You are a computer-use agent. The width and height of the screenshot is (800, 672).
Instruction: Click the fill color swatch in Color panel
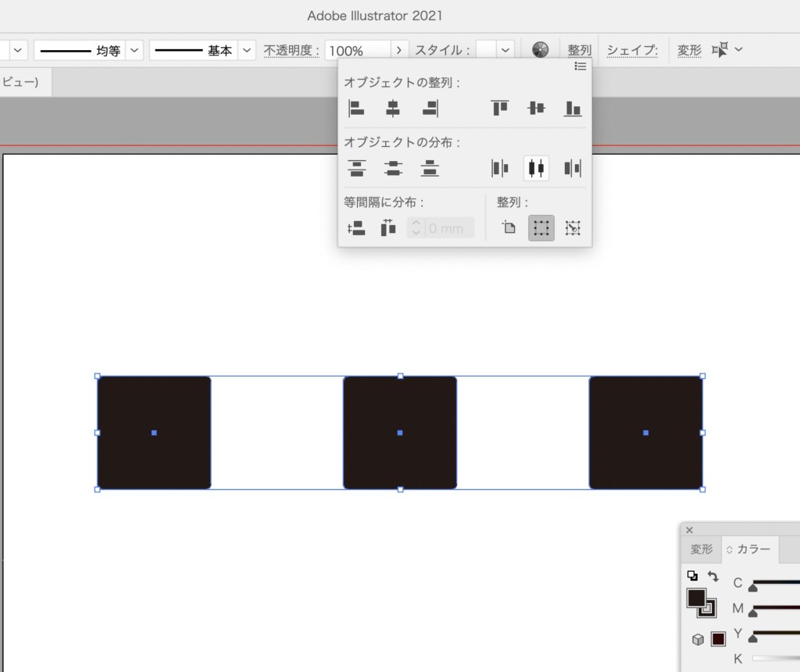tap(695, 599)
